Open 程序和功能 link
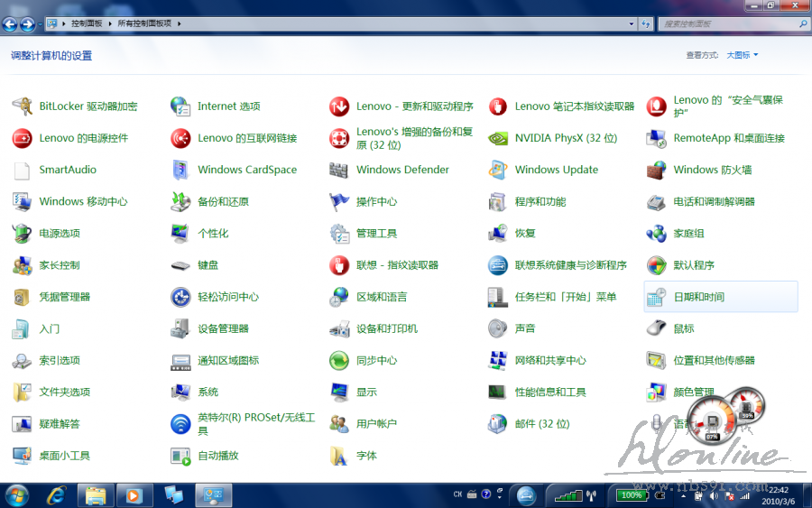812x508 pixels. [540, 202]
